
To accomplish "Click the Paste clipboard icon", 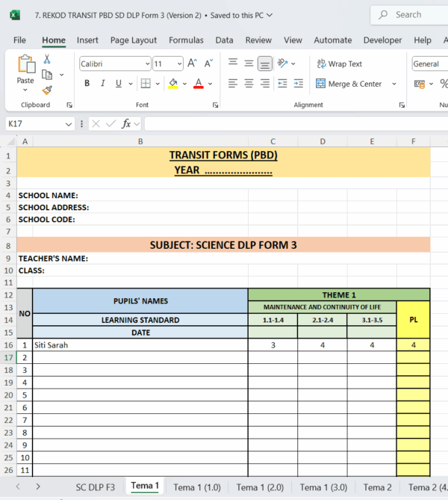I will point(25,67).
